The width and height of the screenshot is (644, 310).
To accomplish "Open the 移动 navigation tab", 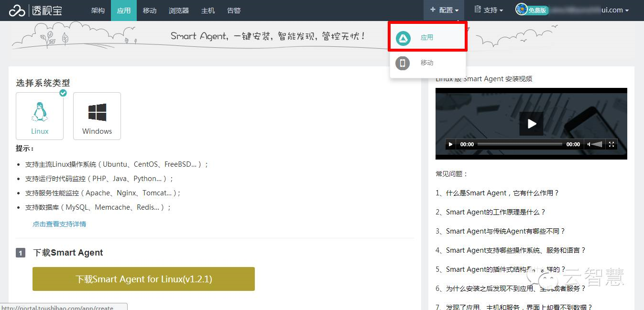I will pos(150,11).
